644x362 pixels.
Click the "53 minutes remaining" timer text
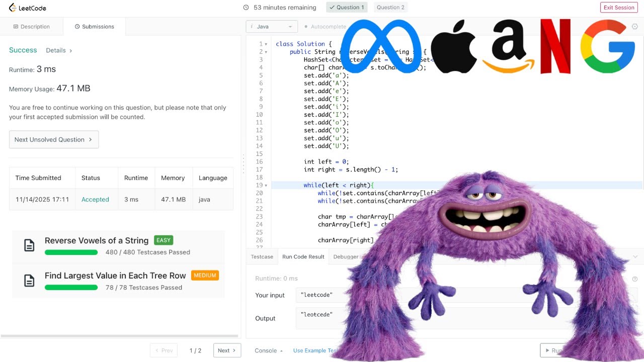coord(285,8)
